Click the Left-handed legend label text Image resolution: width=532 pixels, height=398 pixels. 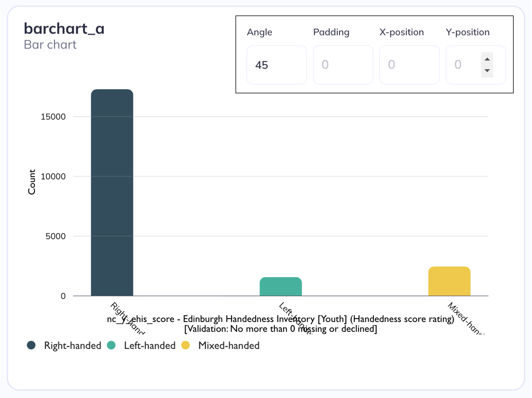point(150,345)
